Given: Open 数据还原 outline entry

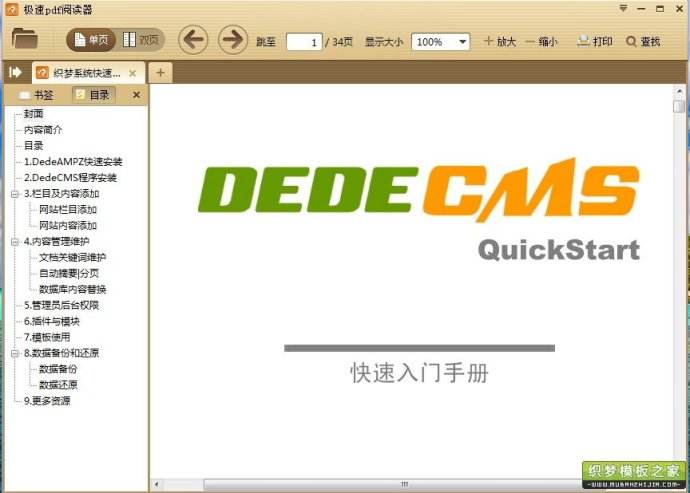Looking at the screenshot, I should (58, 385).
